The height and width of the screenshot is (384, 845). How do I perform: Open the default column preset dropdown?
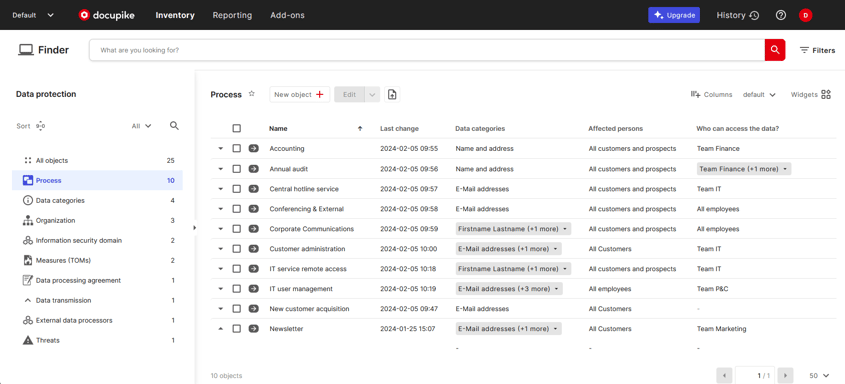click(x=759, y=94)
